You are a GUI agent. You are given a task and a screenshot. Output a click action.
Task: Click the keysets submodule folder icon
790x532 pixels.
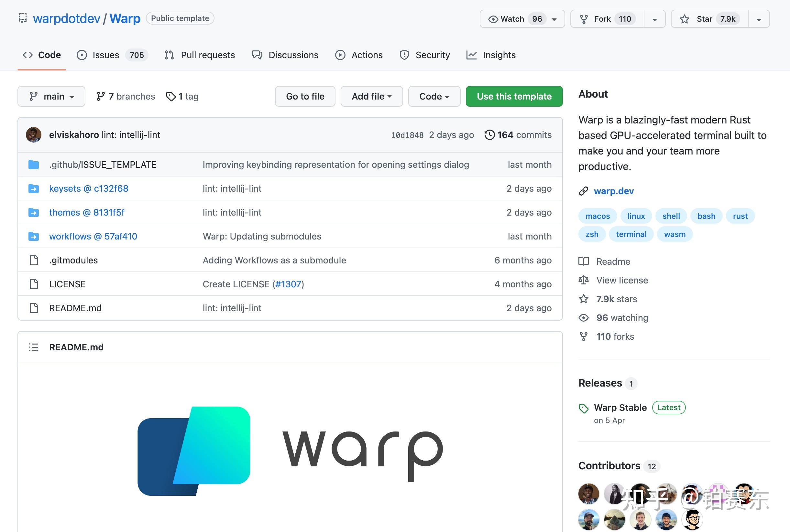[33, 188]
